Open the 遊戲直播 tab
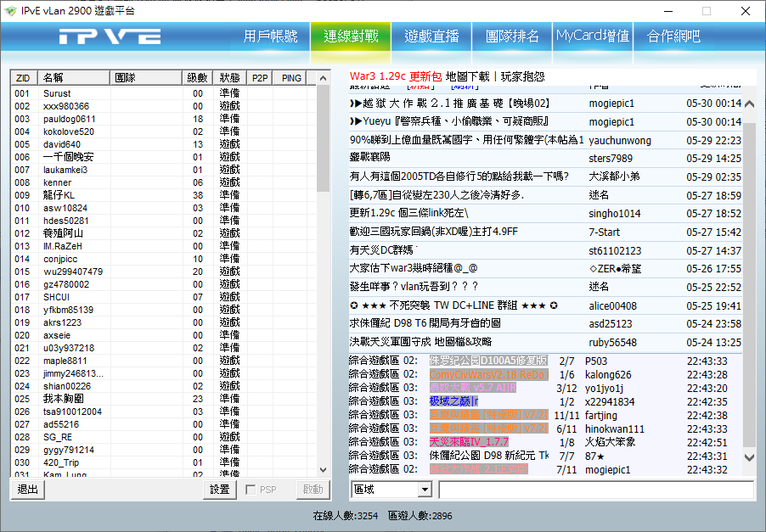 coord(431,36)
